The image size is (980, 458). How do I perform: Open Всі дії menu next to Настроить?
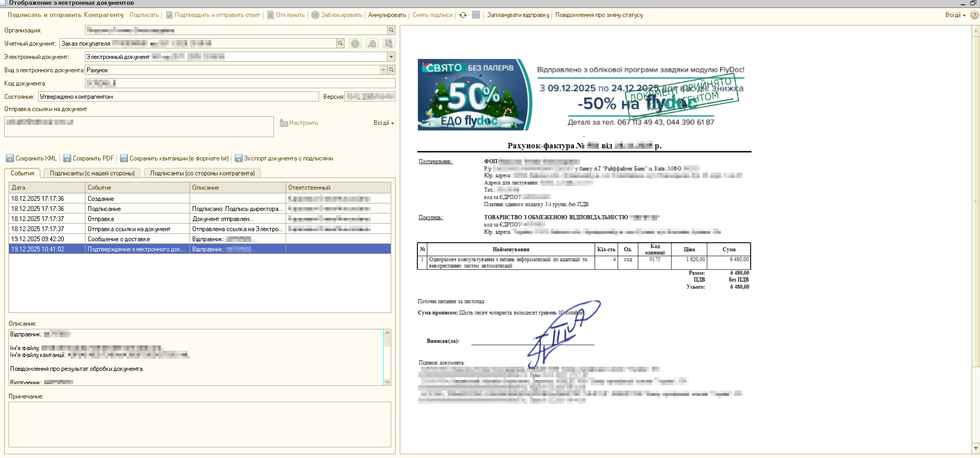[x=383, y=123]
